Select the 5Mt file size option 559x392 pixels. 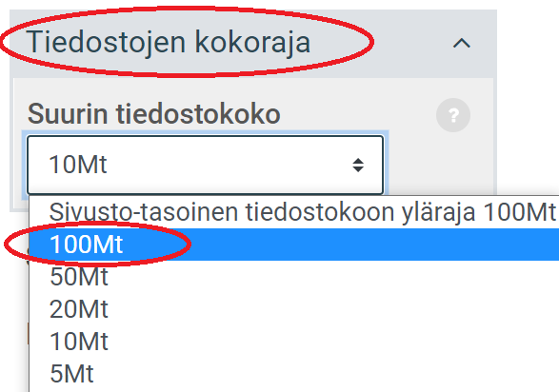[293, 374]
